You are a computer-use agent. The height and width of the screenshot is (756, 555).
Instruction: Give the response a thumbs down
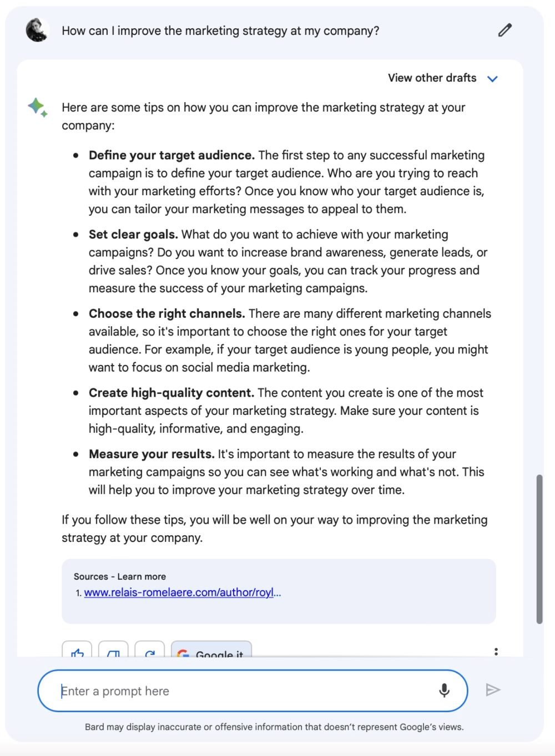tap(113, 650)
